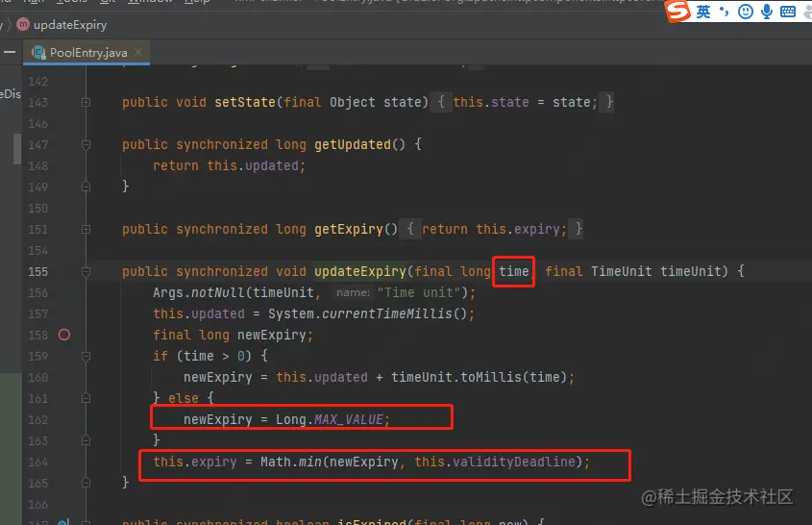Click line number 162 in the gutter
The image size is (812, 525).
[x=37, y=419]
